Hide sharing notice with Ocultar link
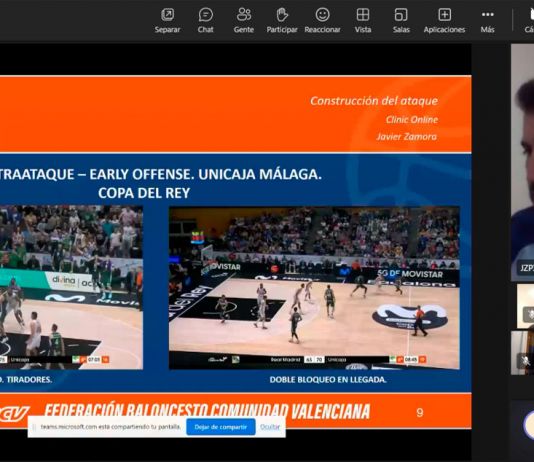Viewport: 534px width, 462px height. point(270,427)
